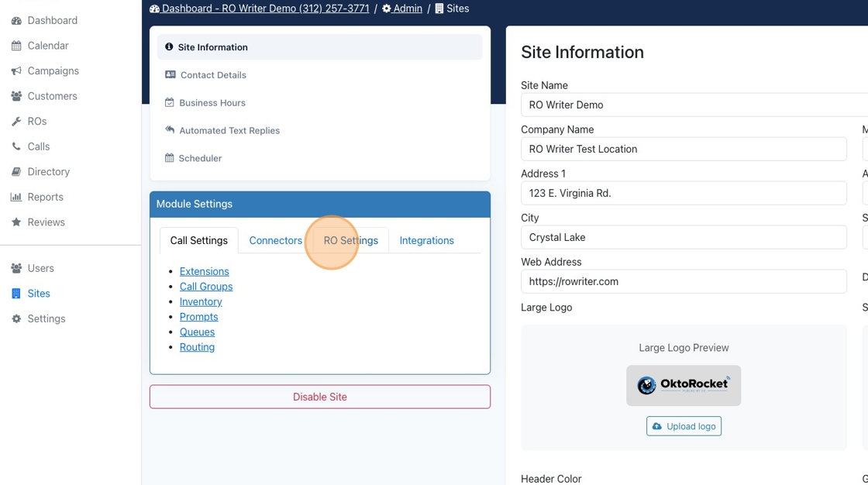Click the Automated Text Replies reply icon

(170, 130)
